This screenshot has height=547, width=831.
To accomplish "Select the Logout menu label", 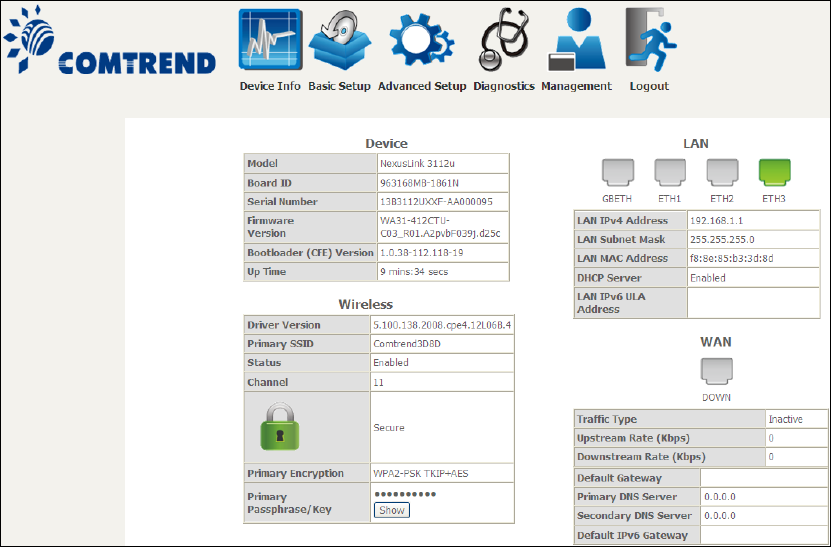I will [649, 86].
